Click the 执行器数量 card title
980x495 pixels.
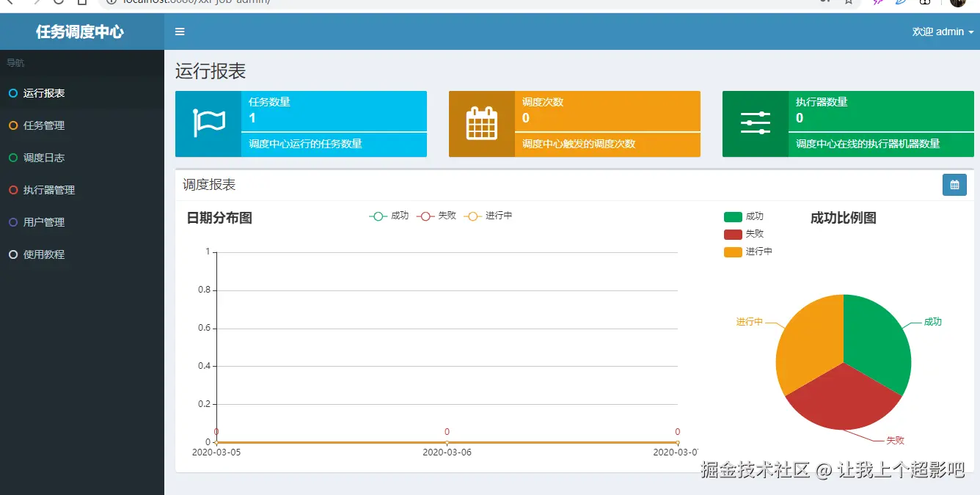[x=822, y=102]
